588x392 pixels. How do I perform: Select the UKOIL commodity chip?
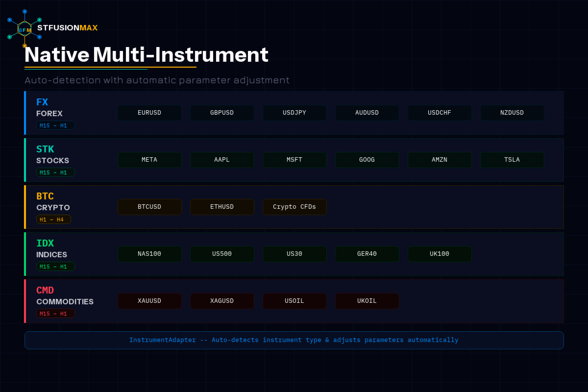(x=367, y=301)
